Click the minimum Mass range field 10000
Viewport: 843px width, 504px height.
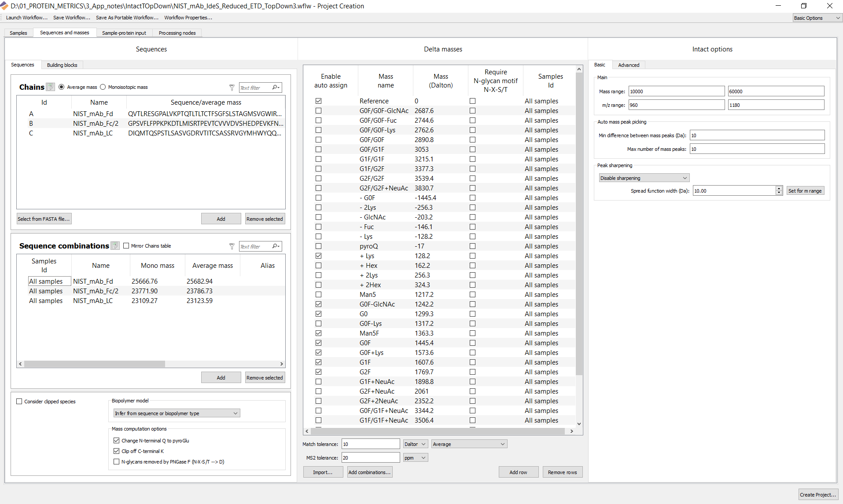[676, 91]
